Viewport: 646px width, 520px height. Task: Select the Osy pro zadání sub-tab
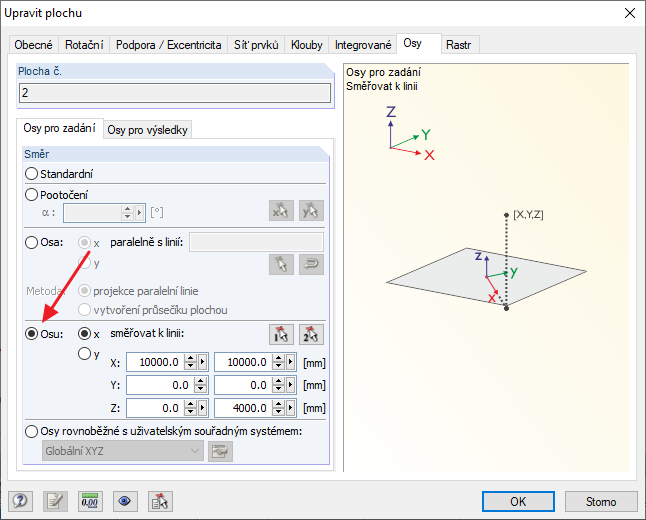click(x=59, y=128)
